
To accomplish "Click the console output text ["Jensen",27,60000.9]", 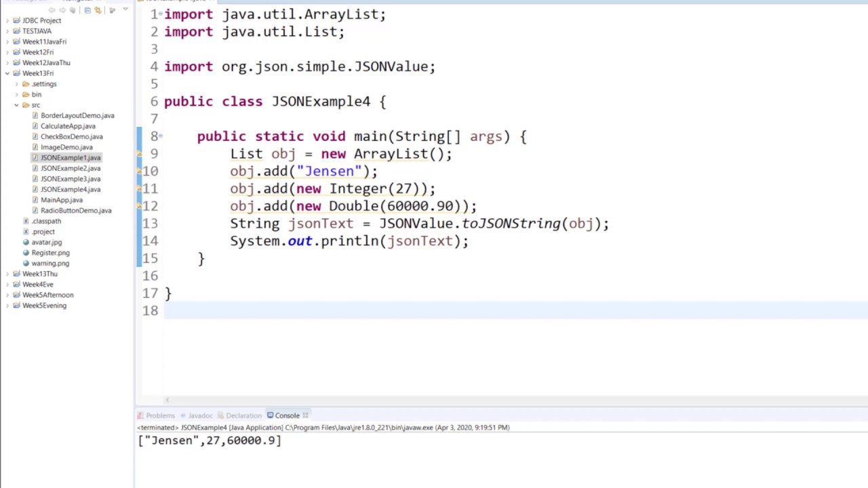I will click(210, 441).
